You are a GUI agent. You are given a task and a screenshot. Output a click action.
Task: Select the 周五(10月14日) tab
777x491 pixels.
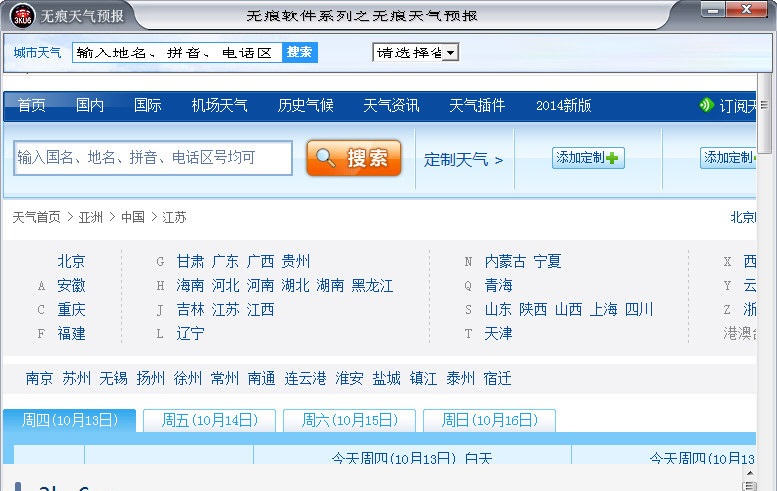[210, 421]
